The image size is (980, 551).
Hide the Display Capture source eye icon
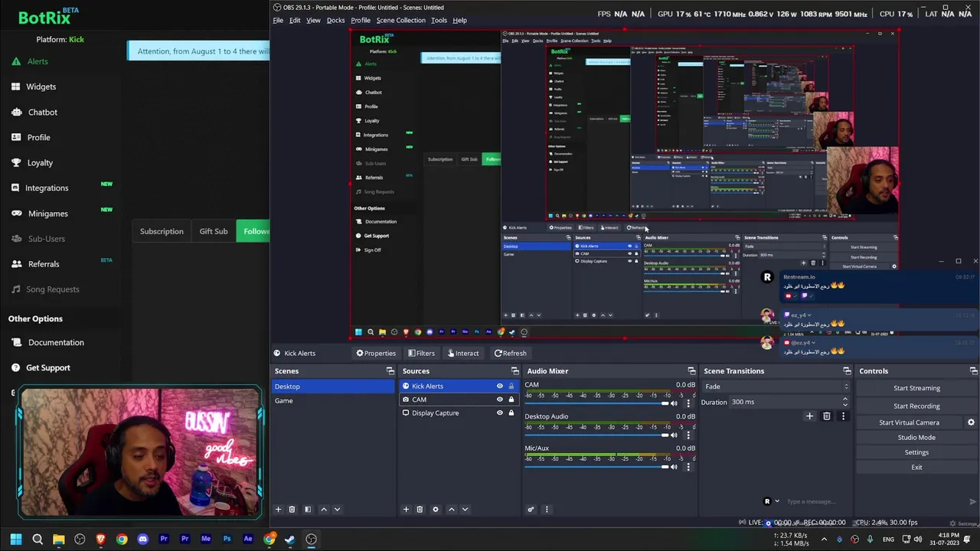pyautogui.click(x=500, y=413)
